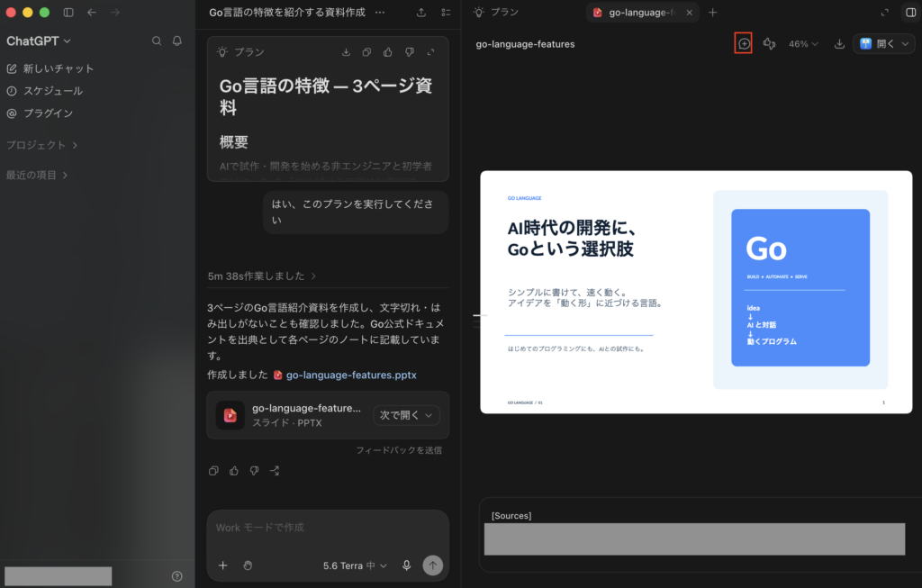Download the plan card
Image resolution: width=922 pixels, height=588 pixels.
[x=346, y=52]
